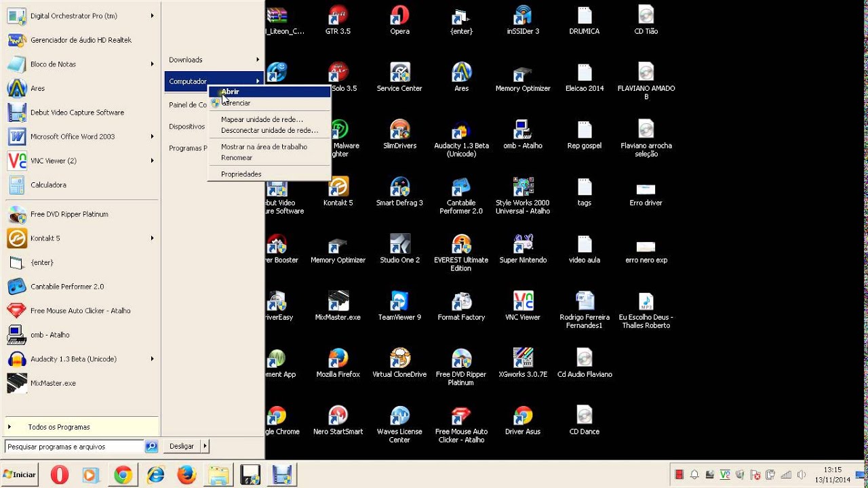Open the Opera desktop shortcut
The width and height of the screenshot is (868, 488).
[399, 20]
